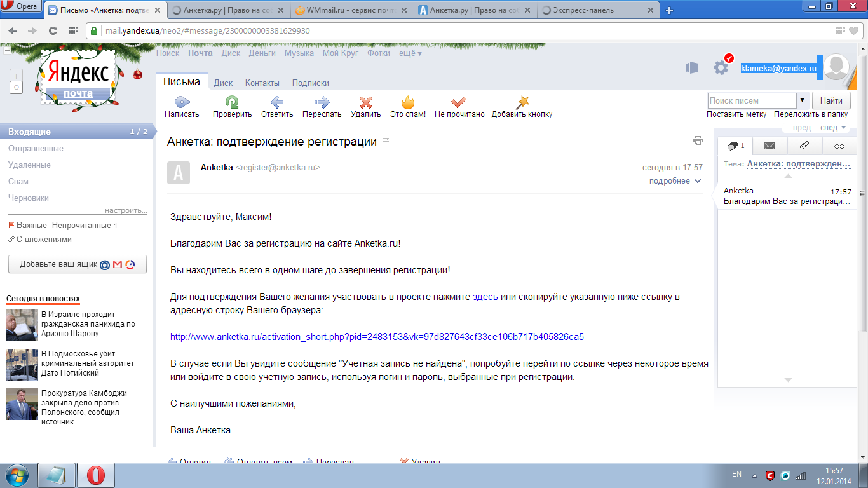Click Добавьте ваш ящик button
The width and height of the screenshot is (868, 488).
78,264
